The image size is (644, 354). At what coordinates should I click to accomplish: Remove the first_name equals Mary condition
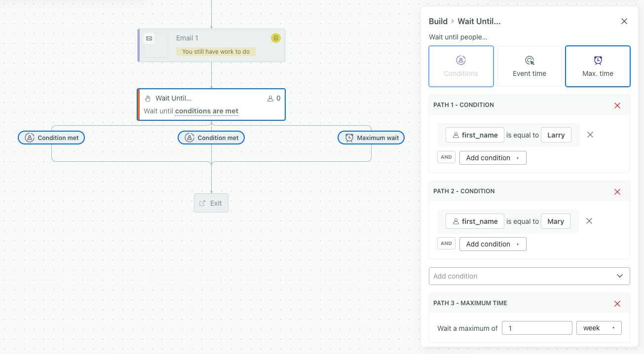coord(589,221)
